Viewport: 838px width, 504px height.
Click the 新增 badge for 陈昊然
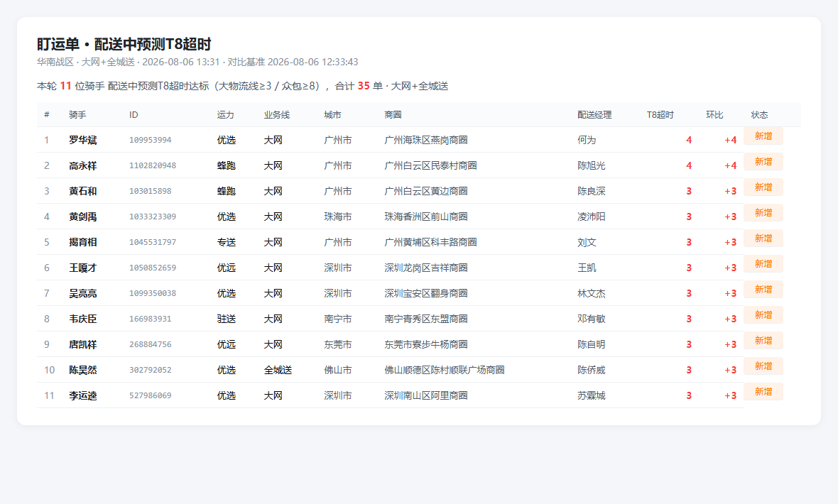tap(763, 366)
